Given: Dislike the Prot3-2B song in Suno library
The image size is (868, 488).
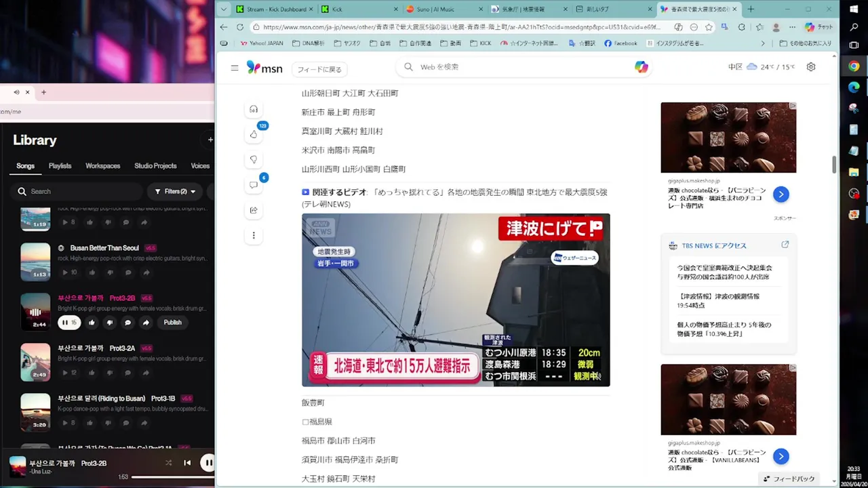Looking at the screenshot, I should click(x=109, y=323).
